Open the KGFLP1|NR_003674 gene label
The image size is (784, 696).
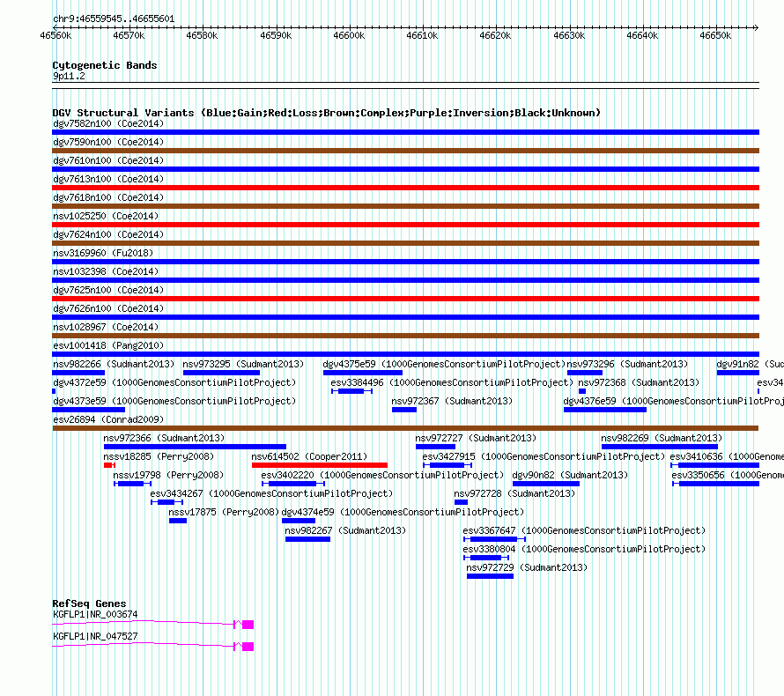[95, 614]
